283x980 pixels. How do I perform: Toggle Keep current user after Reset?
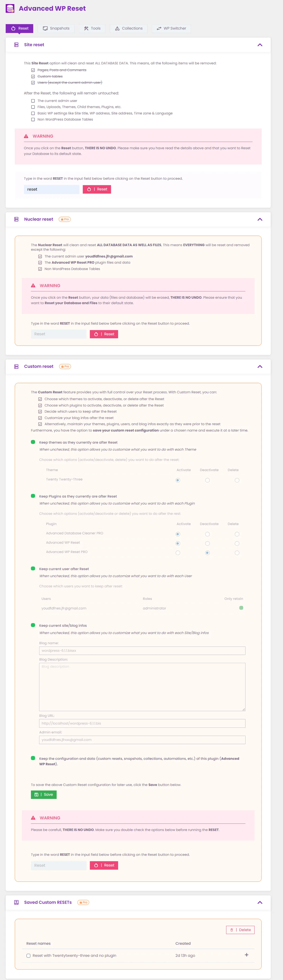[x=33, y=569]
